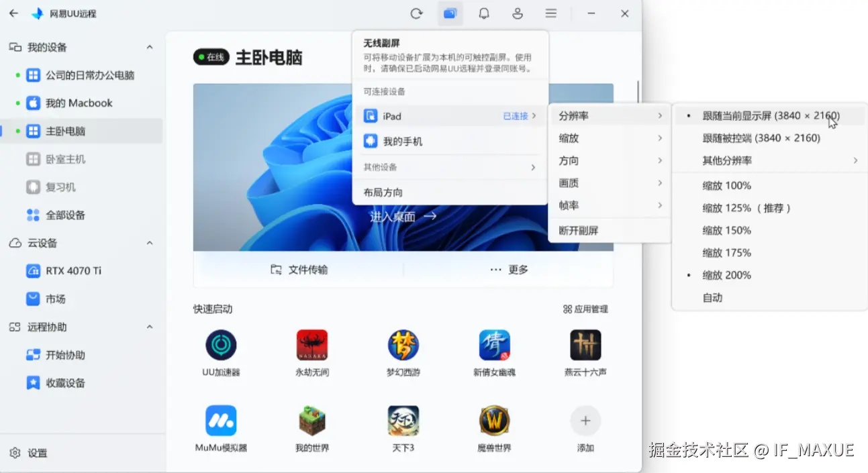Launch 梦幻西游 app icon
Screen dimensions: 868x473
click(x=403, y=346)
